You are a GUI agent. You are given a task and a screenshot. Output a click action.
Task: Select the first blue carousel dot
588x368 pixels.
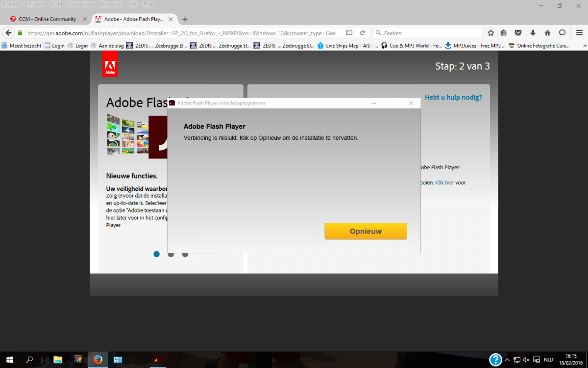coord(157,254)
